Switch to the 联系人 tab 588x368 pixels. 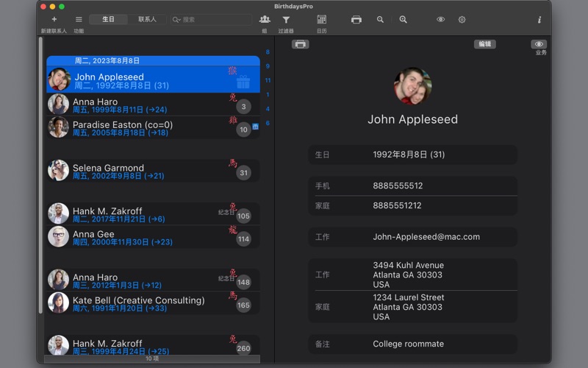point(147,19)
